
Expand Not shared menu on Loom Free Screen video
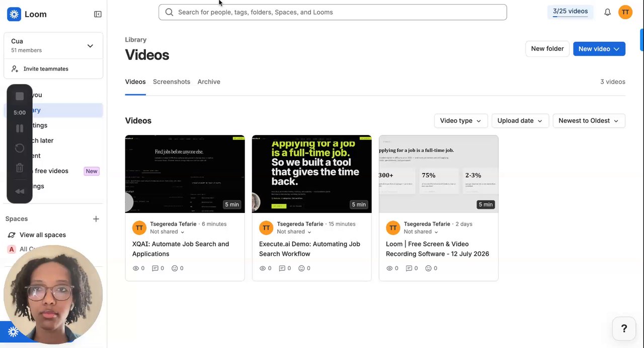pos(421,232)
